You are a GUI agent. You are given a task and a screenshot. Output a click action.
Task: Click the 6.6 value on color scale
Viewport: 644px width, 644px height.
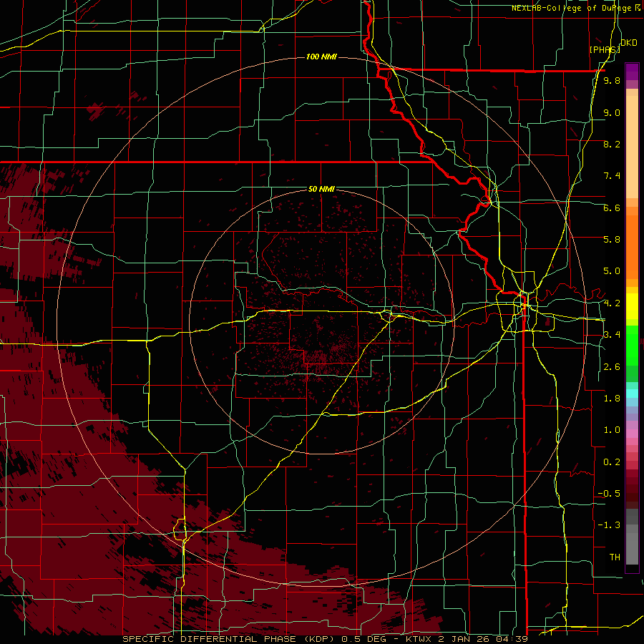coord(612,208)
